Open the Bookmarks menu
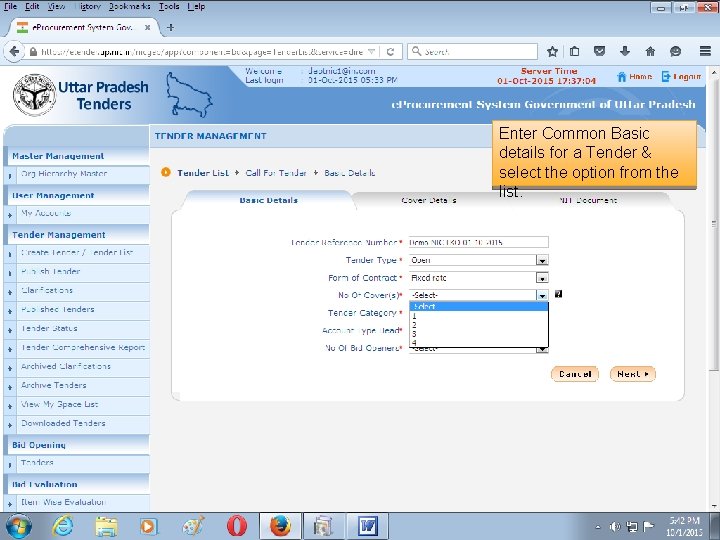Screen dimensions: 720x540 point(129,6)
